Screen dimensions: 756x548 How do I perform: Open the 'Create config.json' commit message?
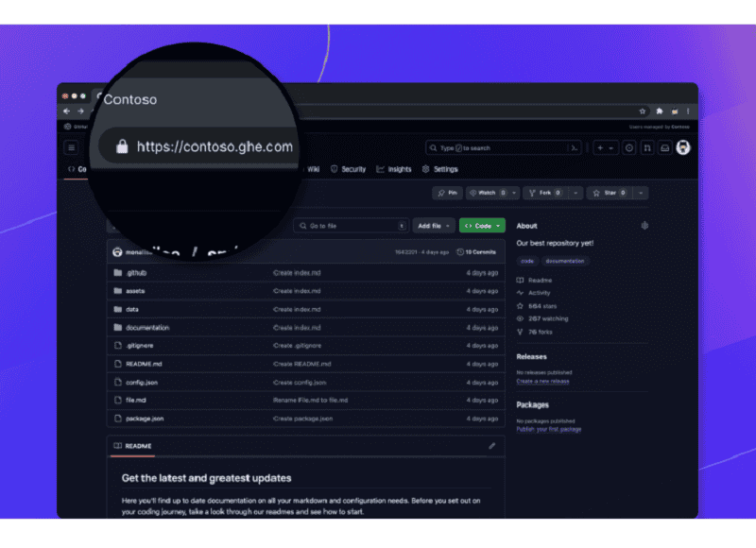(x=300, y=383)
